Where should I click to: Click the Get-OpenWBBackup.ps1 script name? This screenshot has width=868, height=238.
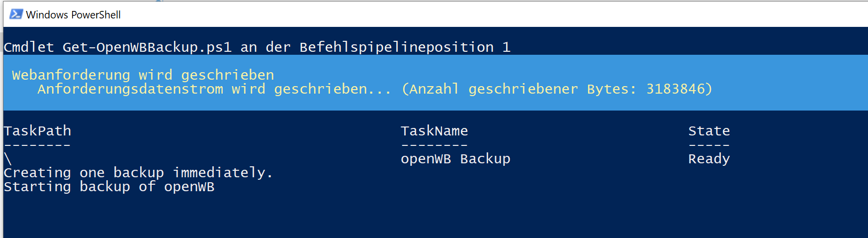(x=147, y=47)
